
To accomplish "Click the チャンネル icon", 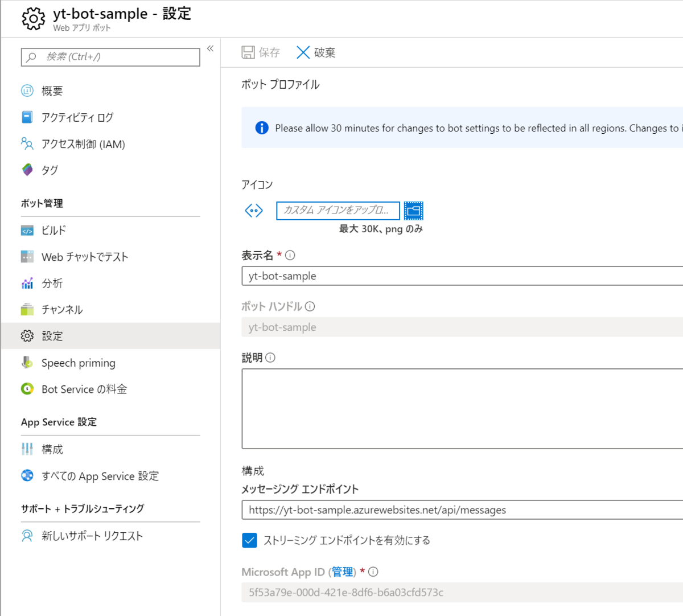I will pyautogui.click(x=27, y=310).
